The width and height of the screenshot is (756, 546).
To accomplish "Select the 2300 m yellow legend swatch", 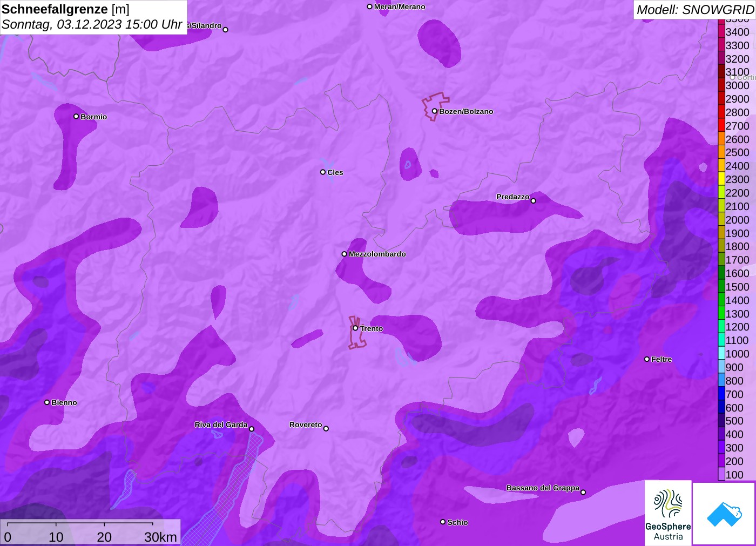I will point(721,179).
